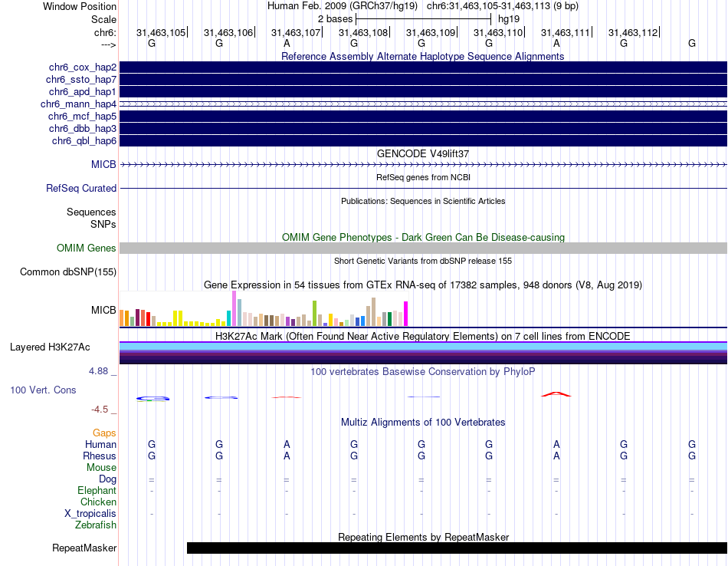Click the H3K27Ac Mark track title

click(x=423, y=337)
